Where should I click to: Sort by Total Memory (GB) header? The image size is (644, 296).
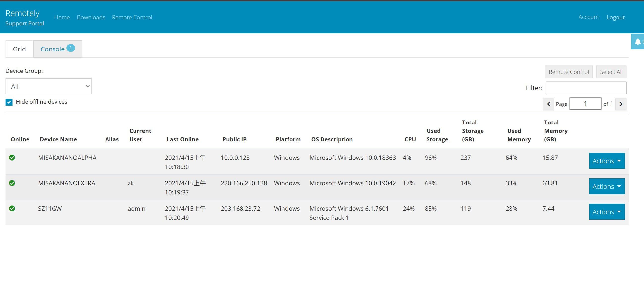[x=556, y=131]
